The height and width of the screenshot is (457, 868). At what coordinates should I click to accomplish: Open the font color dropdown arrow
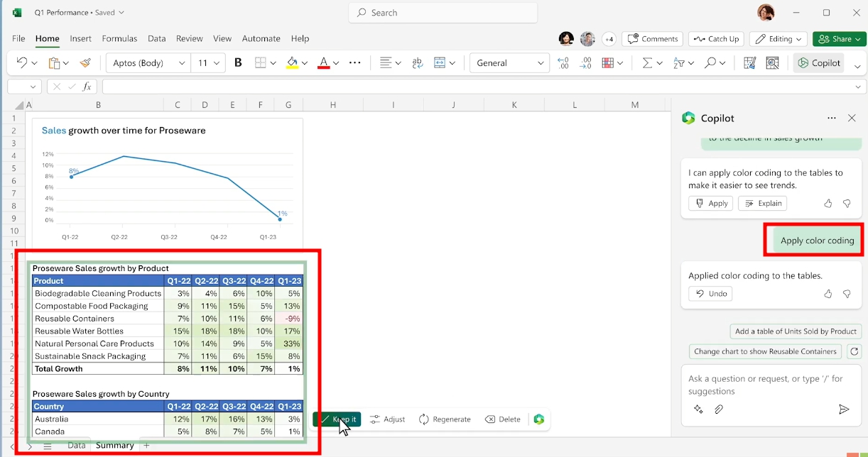pyautogui.click(x=336, y=63)
